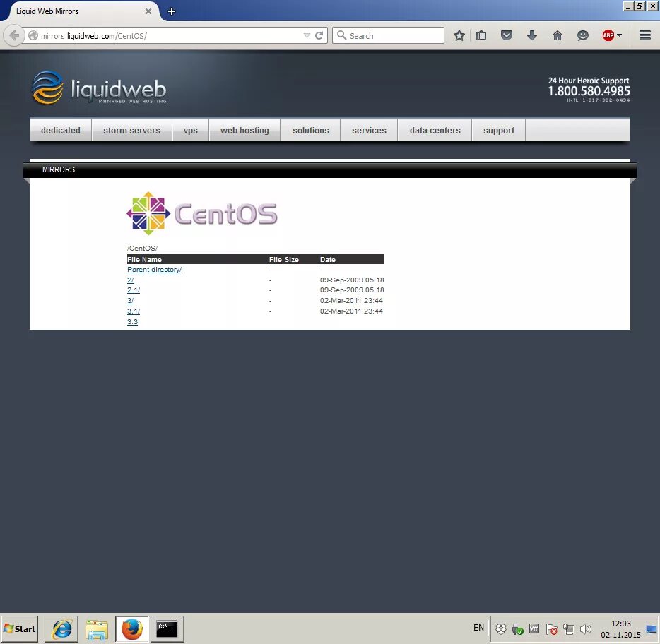Open the web hosting menu item
The height and width of the screenshot is (644, 660).
244,131
